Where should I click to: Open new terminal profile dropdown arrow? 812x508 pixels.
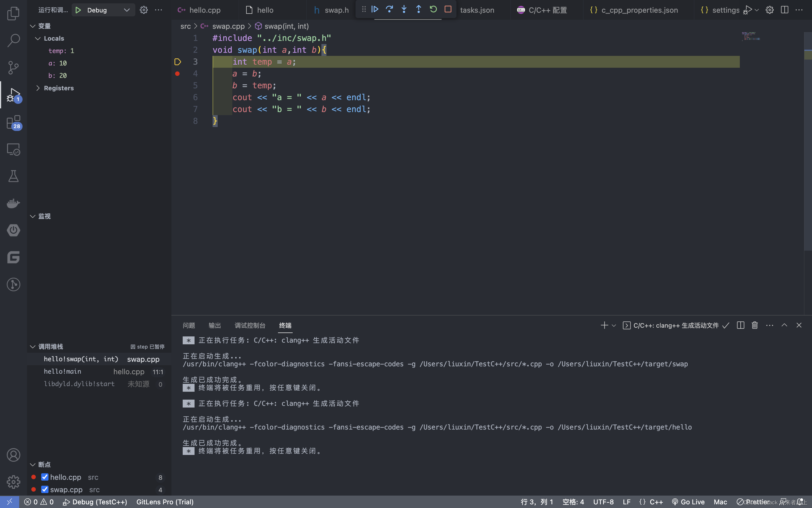point(614,325)
